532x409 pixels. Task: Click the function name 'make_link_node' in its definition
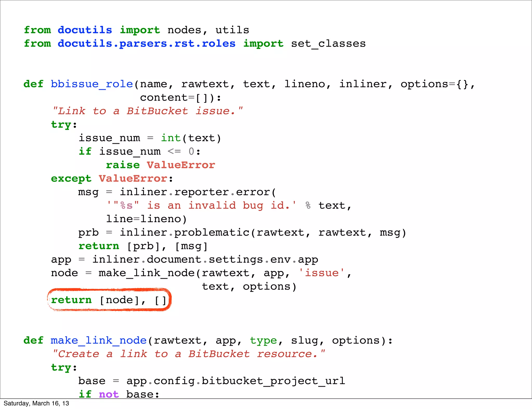click(x=99, y=340)
